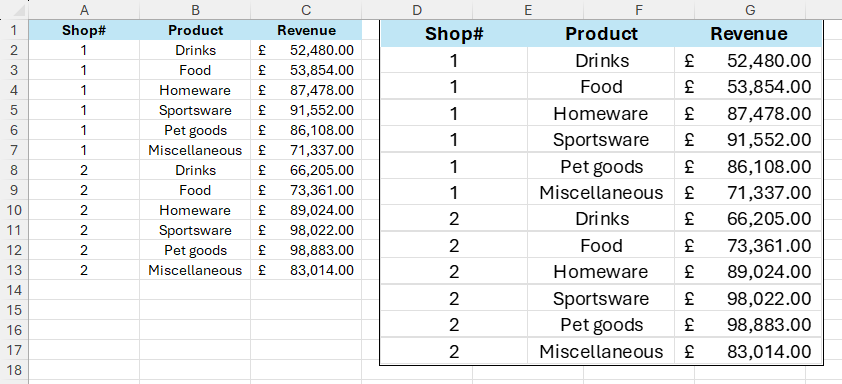842x384 pixels.
Task: Click cell C13 showing £83,014.00
Action: click(306, 270)
